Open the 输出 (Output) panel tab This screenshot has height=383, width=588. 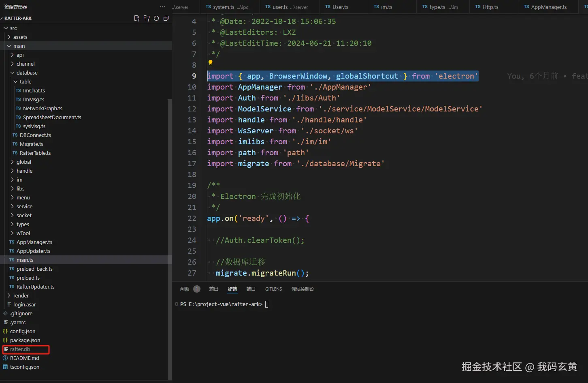click(213, 289)
